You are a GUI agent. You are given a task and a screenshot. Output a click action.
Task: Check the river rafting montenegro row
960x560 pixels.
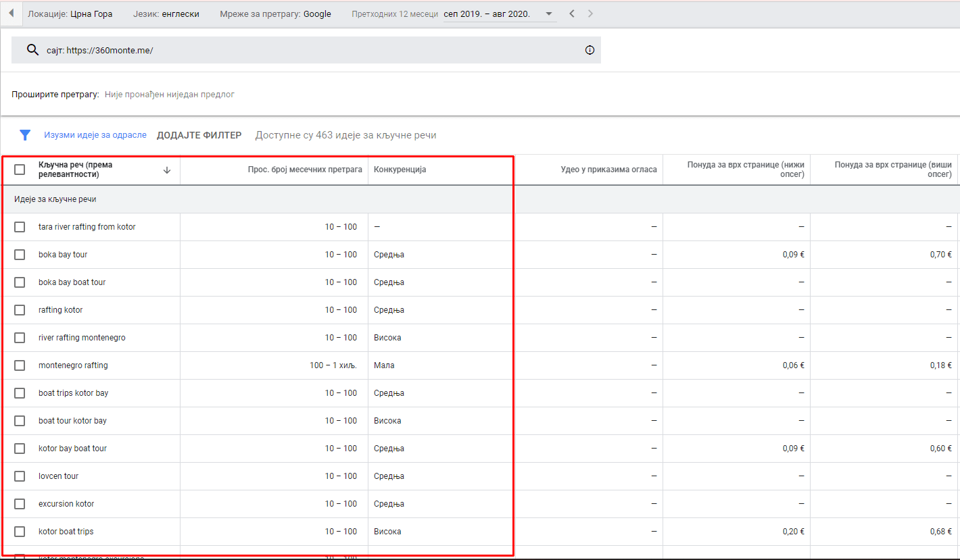pyautogui.click(x=20, y=338)
